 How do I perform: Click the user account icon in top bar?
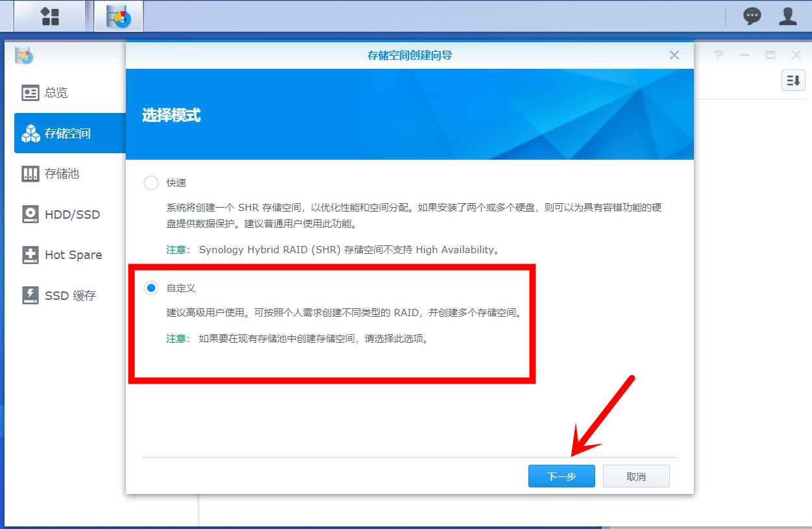pos(787,16)
